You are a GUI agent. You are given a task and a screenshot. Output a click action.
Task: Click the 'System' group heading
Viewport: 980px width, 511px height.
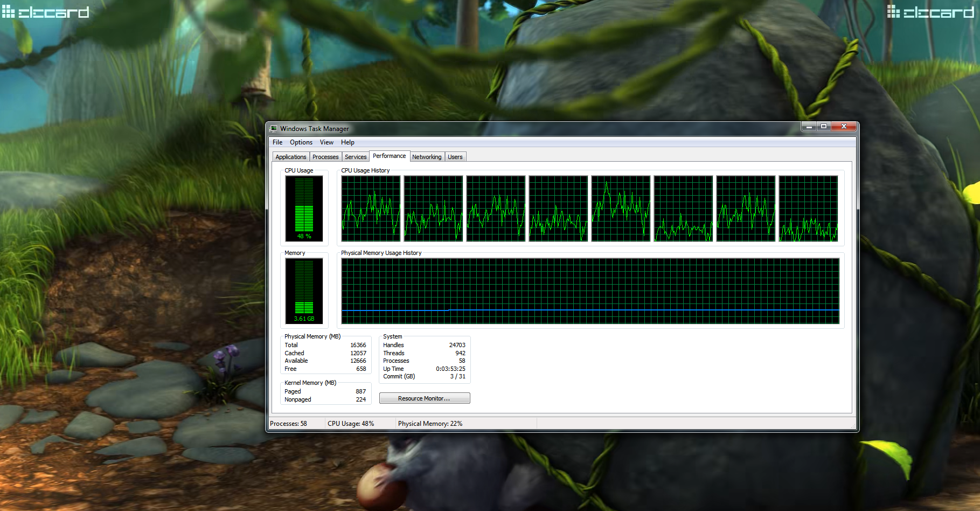point(393,336)
